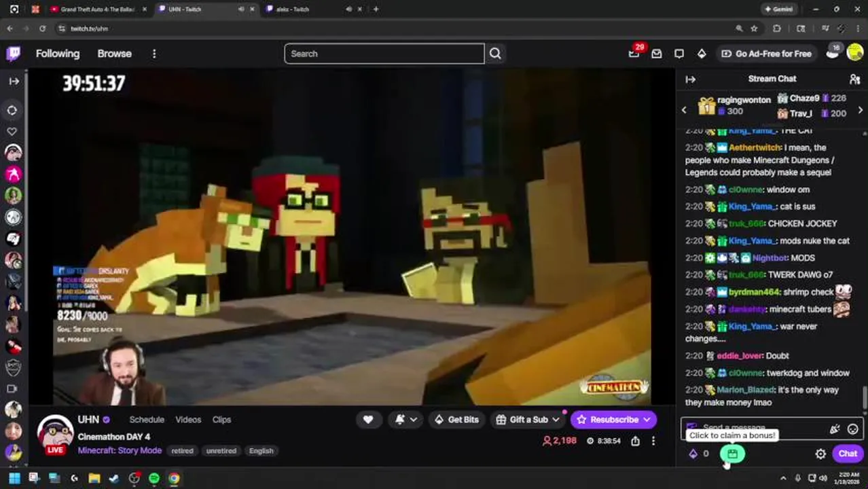This screenshot has height=489, width=868.
Task: Click chat username byrdman464
Action: (x=755, y=292)
